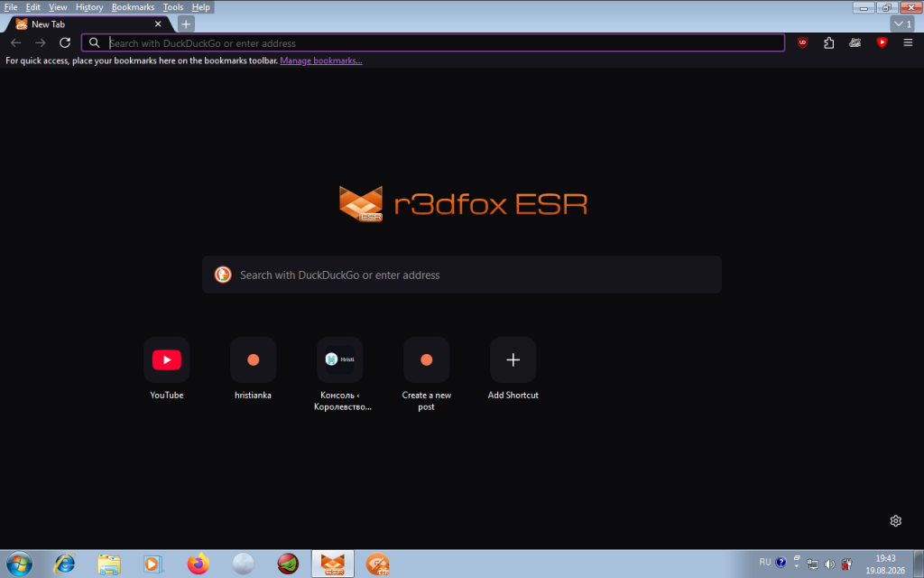The width and height of the screenshot is (924, 578).
Task: Click the search magnifier in the address bar
Action: (x=94, y=42)
